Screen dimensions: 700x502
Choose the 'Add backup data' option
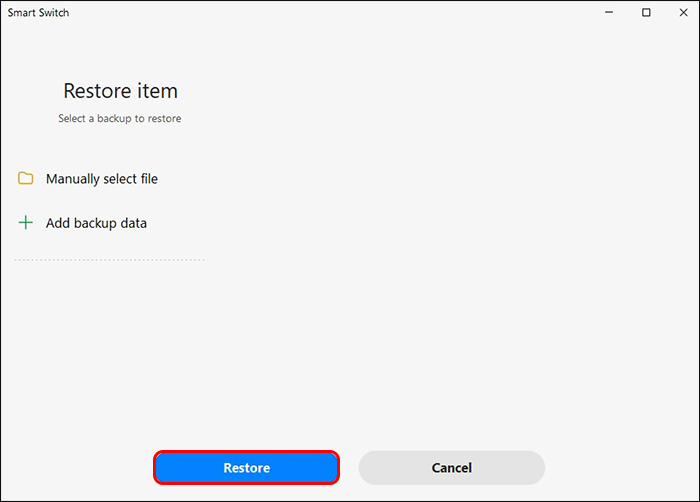[96, 223]
